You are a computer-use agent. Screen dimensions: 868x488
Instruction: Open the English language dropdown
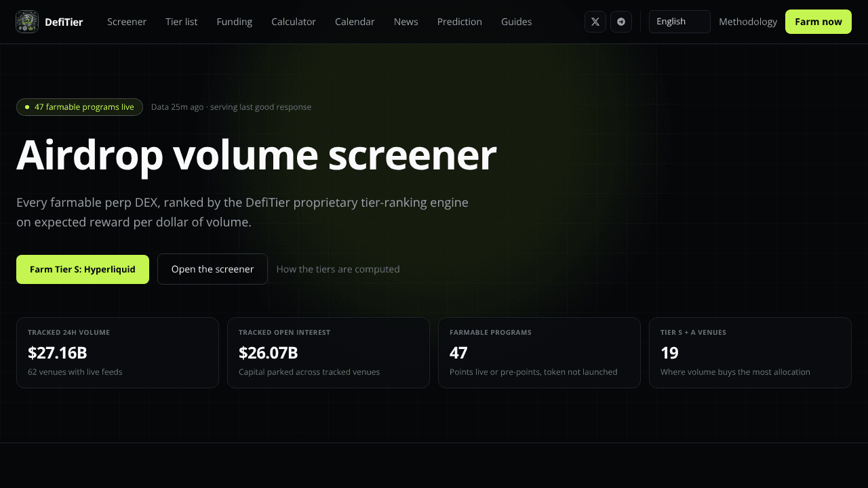pos(679,22)
